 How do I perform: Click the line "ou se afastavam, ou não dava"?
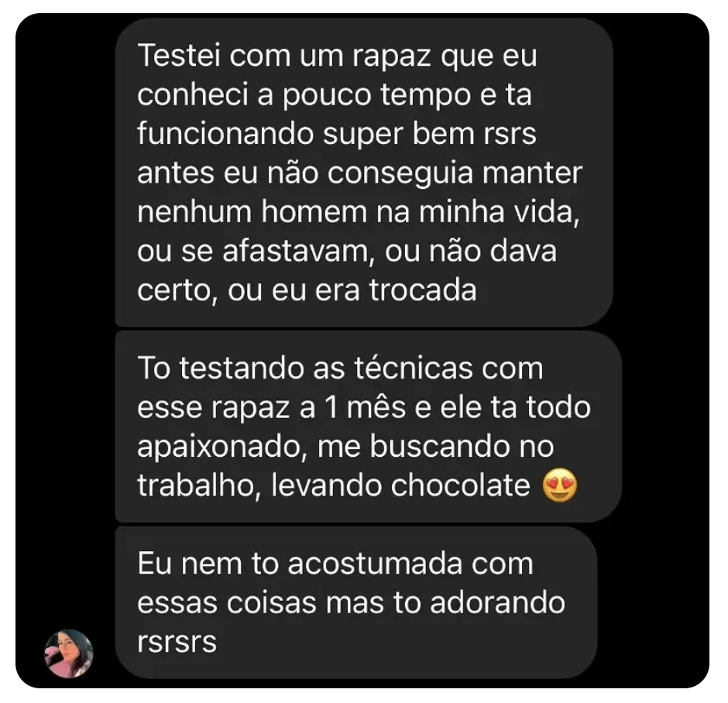tap(347, 252)
